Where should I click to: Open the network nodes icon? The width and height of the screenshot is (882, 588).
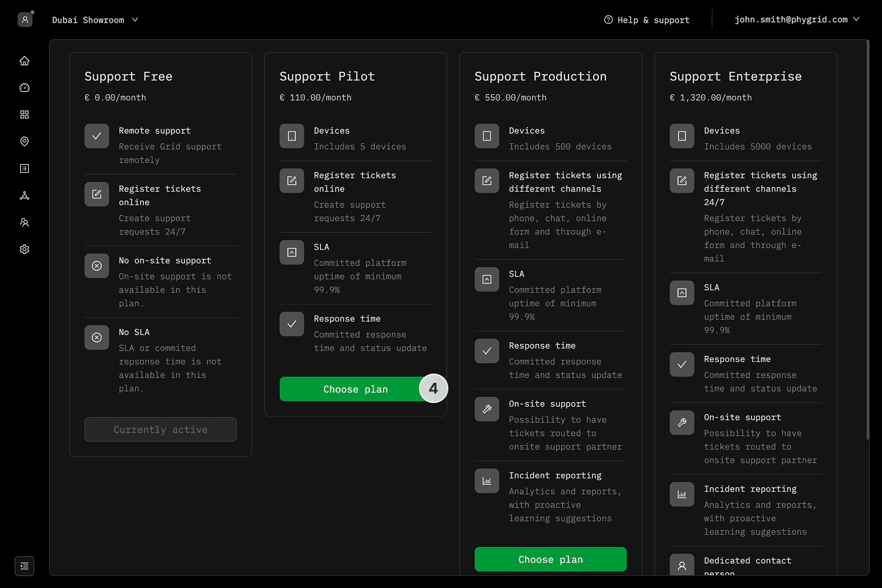click(x=24, y=195)
